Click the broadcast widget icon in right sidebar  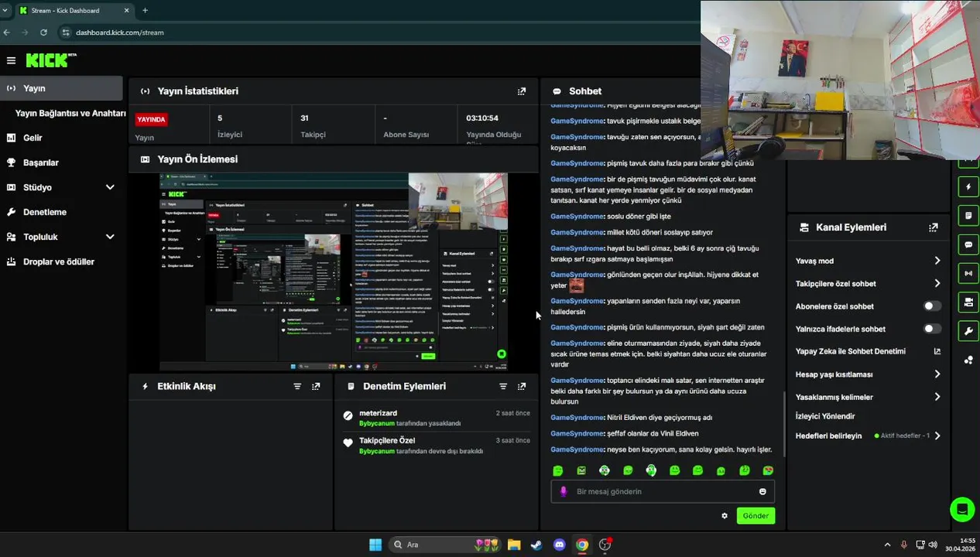tap(968, 273)
